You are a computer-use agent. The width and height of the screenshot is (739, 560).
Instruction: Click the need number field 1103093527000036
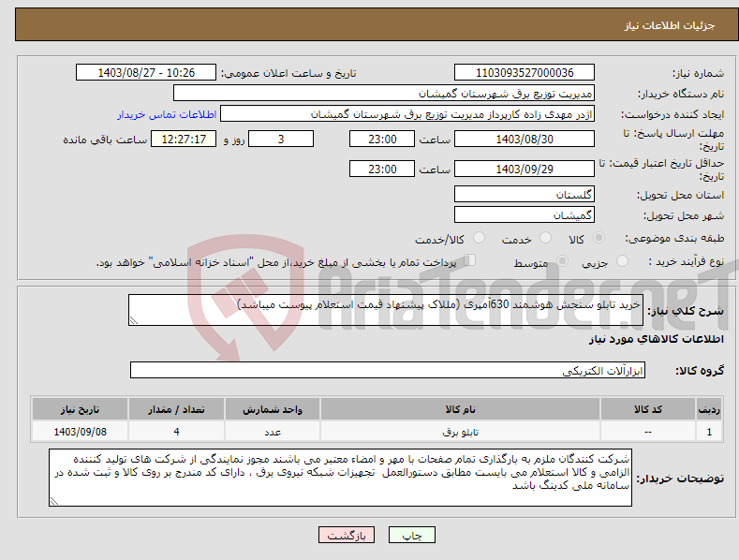[525, 73]
